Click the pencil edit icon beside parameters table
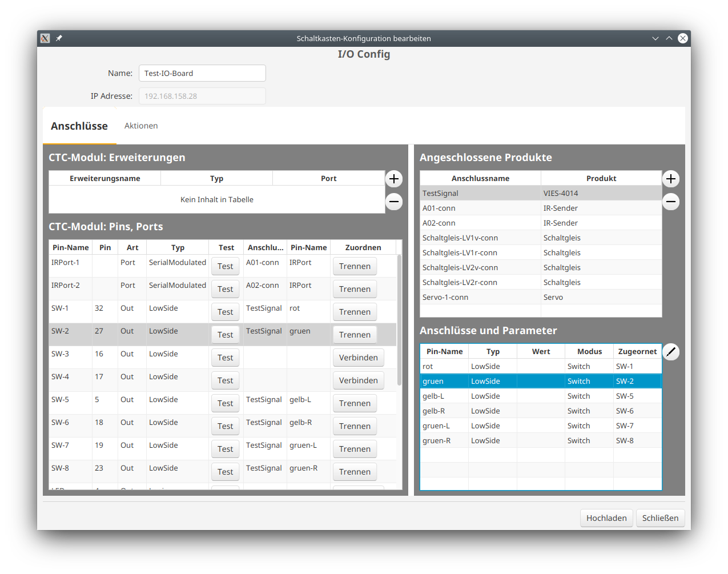Viewport: 728px width, 574px height. tap(671, 352)
